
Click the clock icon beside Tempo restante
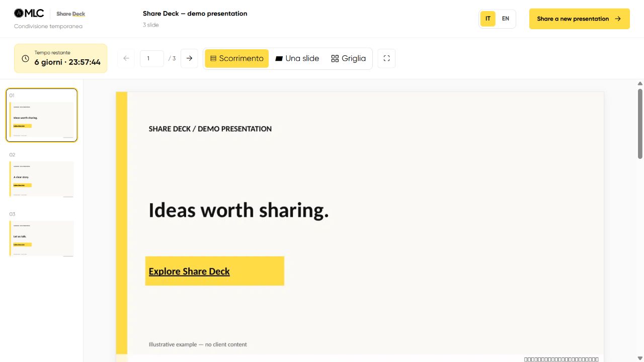pos(25,58)
